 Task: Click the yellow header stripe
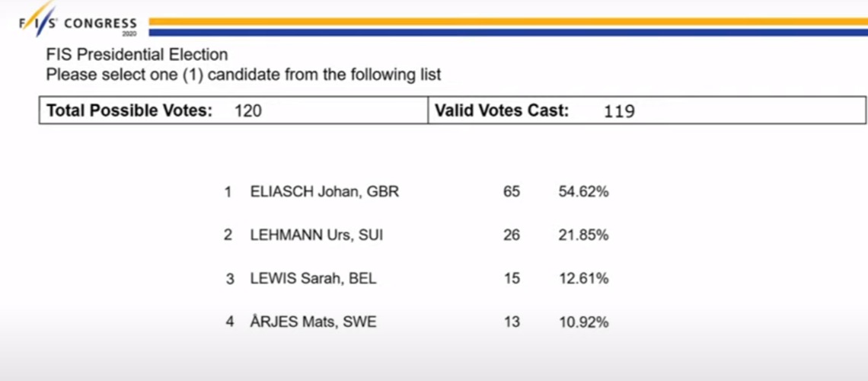pyautogui.click(x=508, y=21)
